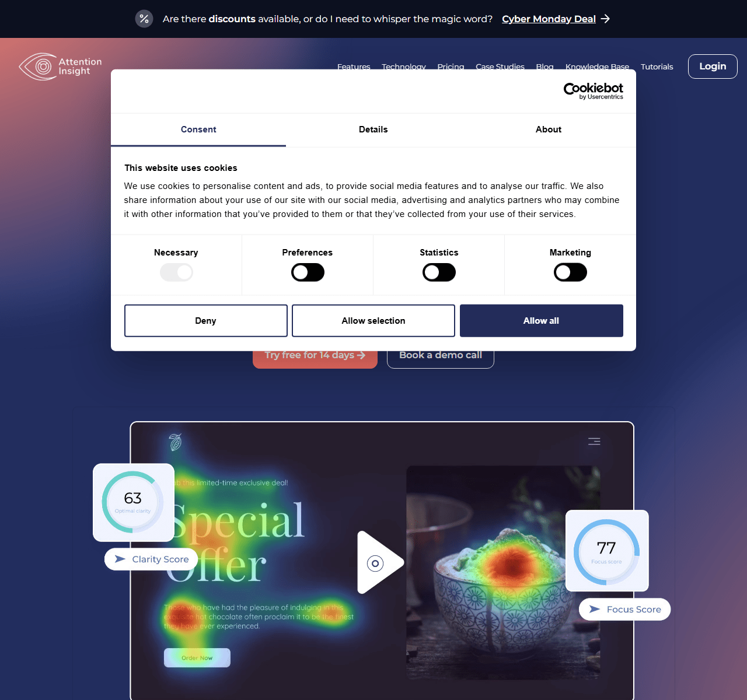Screen dimensions: 747x700
Task: Click the Focus Score arrow label
Action: [624, 610]
